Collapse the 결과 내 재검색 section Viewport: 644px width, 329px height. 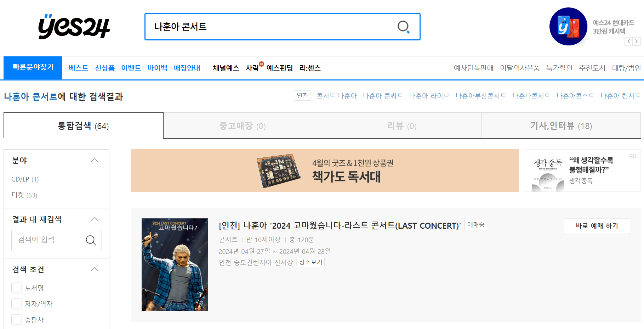(x=95, y=219)
